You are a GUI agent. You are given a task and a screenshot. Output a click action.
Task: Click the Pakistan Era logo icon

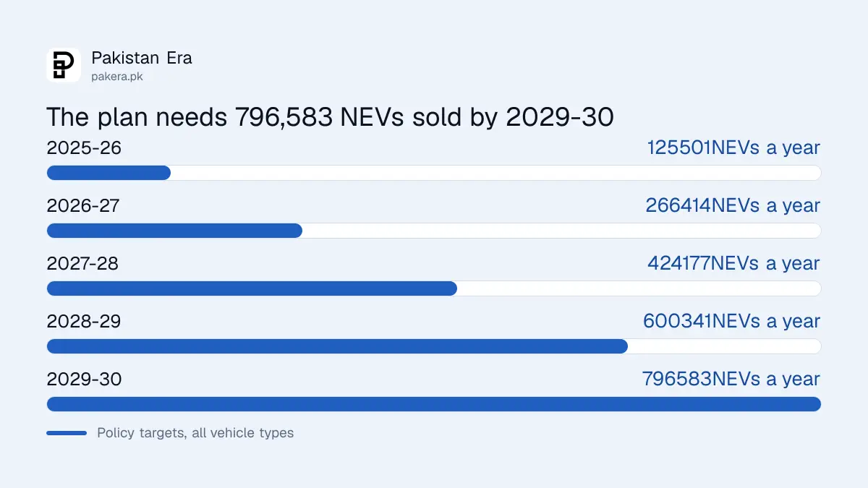click(x=64, y=65)
